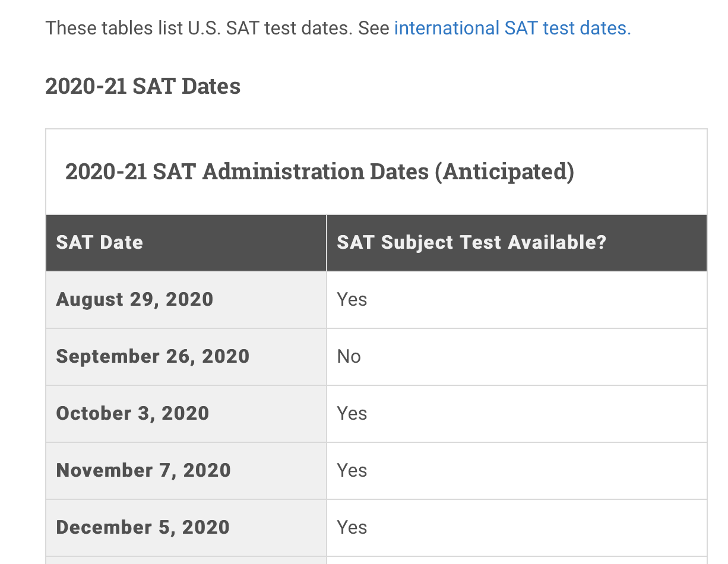Click the partially visible cell below the last 'Yes'

pyautogui.click(x=517, y=560)
